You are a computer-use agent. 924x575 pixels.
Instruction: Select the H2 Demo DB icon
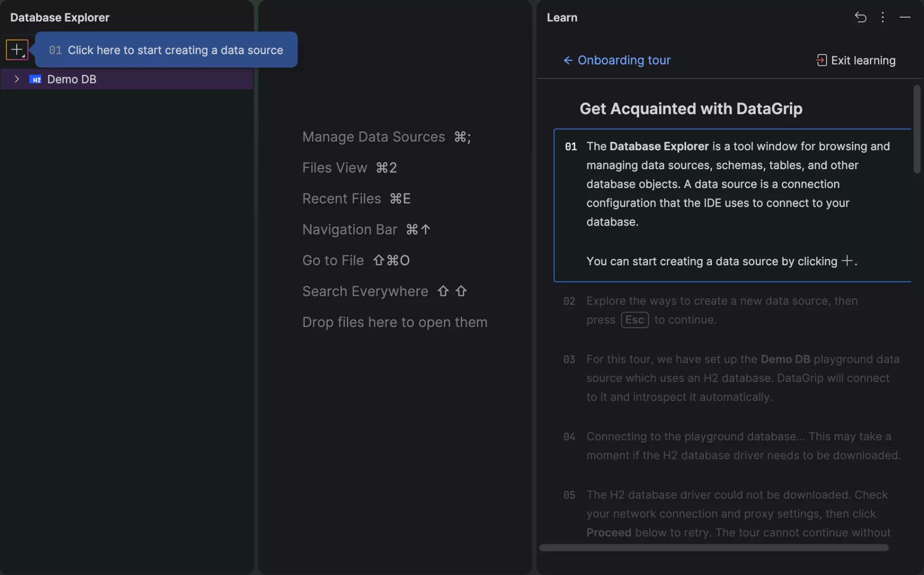(35, 79)
